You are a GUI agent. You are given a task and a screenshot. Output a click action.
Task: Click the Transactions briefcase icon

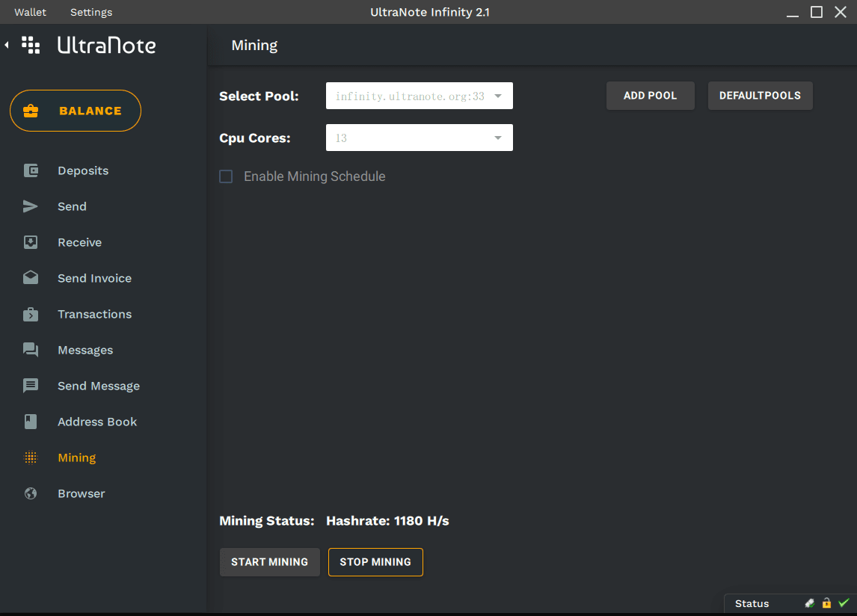(31, 314)
